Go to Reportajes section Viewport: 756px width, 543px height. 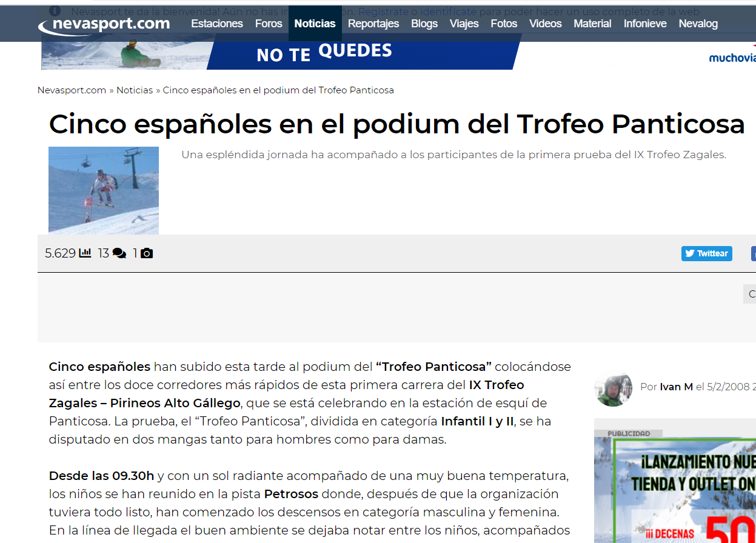(x=373, y=24)
